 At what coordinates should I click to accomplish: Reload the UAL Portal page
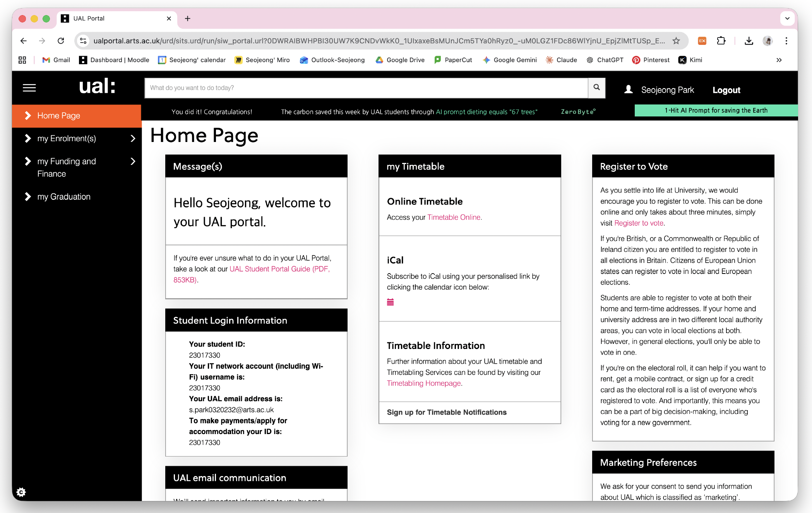(x=61, y=41)
